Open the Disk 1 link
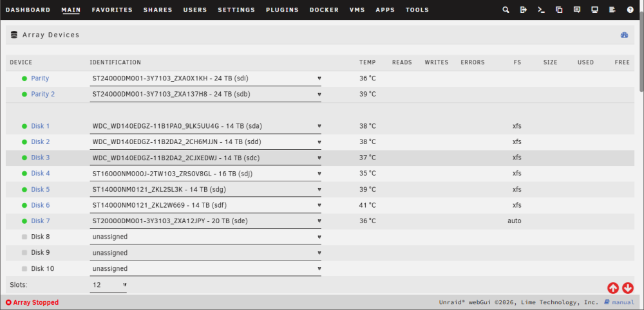 point(40,126)
